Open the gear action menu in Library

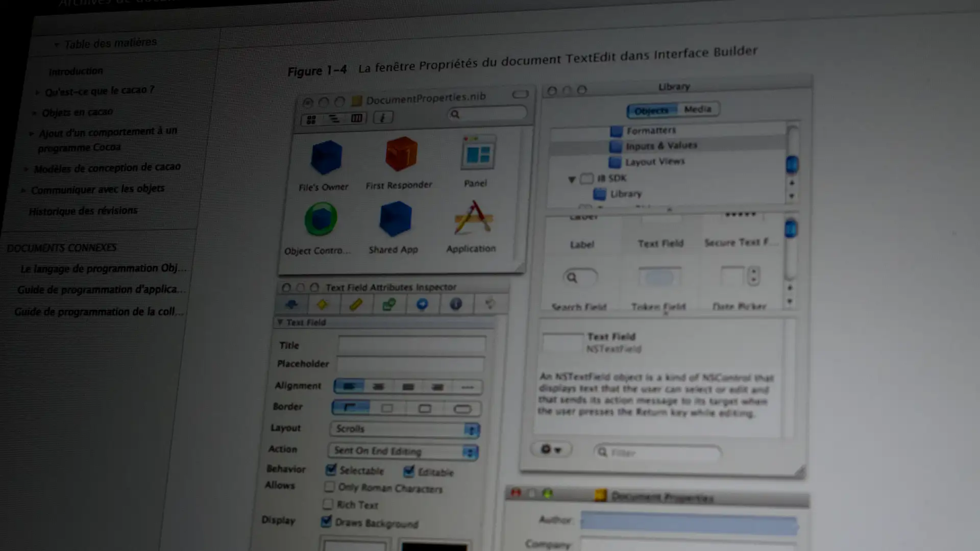(x=551, y=449)
